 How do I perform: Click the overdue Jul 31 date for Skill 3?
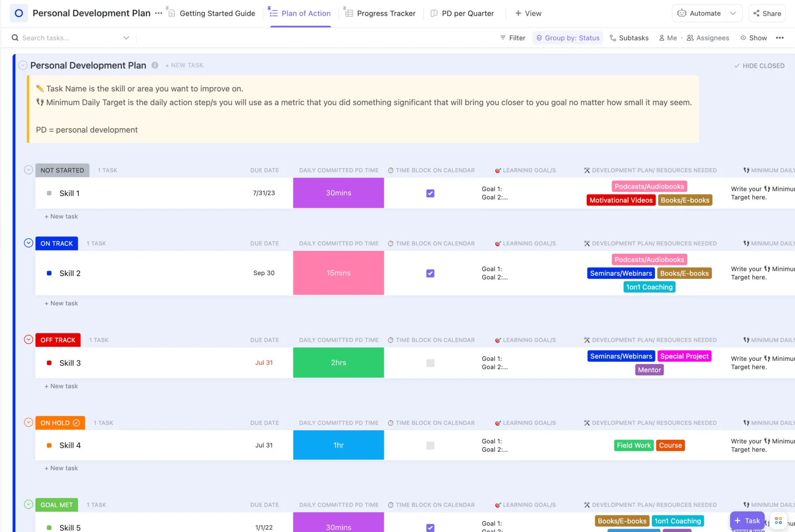coord(264,362)
